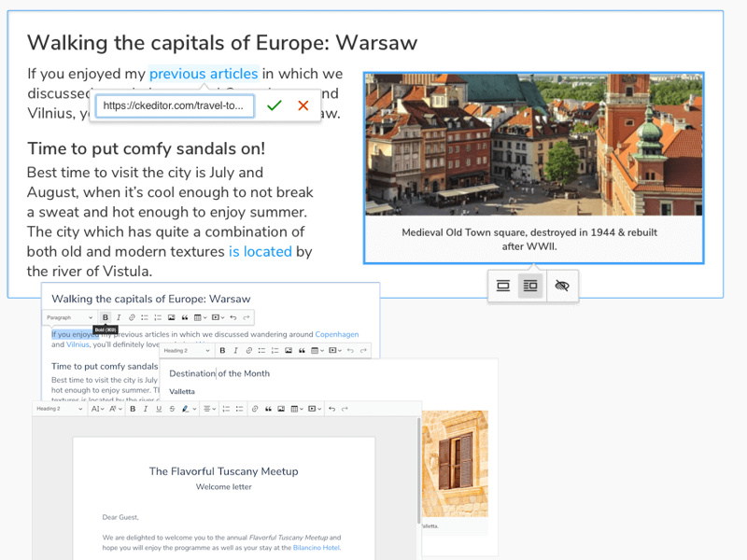Insert image via Tuscany document toolbar
The height and width of the screenshot is (560, 747).
[281, 409]
